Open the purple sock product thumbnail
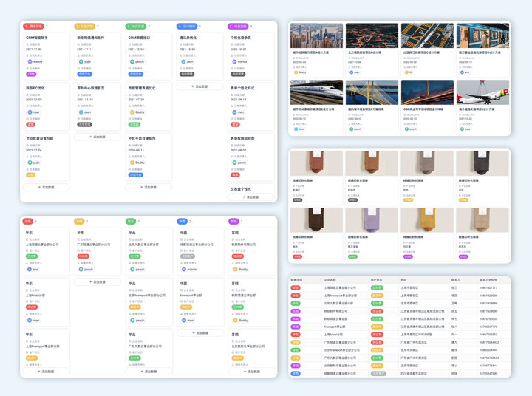The image size is (532, 396). click(372, 220)
